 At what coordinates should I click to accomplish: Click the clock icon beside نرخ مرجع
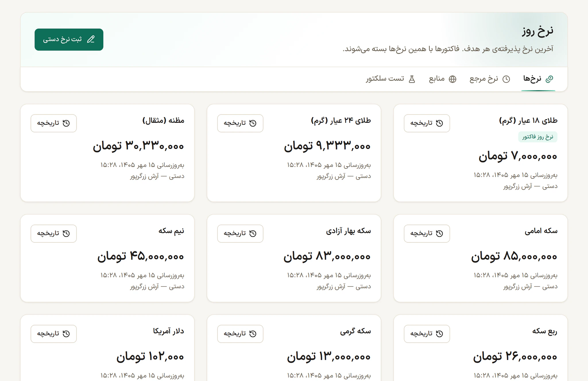pyautogui.click(x=506, y=79)
